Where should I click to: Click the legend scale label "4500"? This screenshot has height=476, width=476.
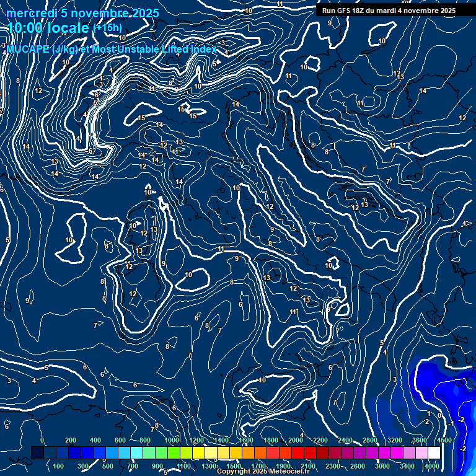(444, 440)
